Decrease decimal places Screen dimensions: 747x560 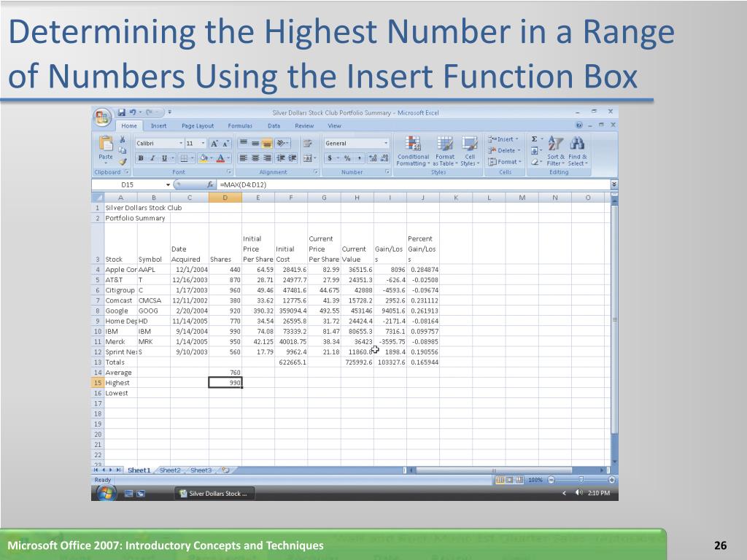384,158
